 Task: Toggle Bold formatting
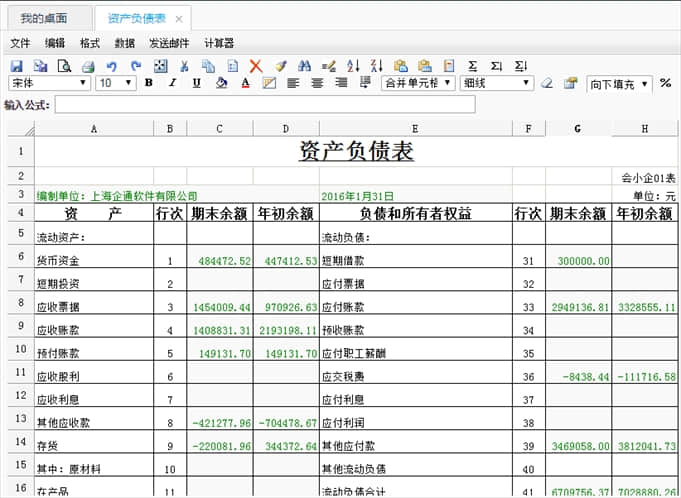tap(149, 82)
